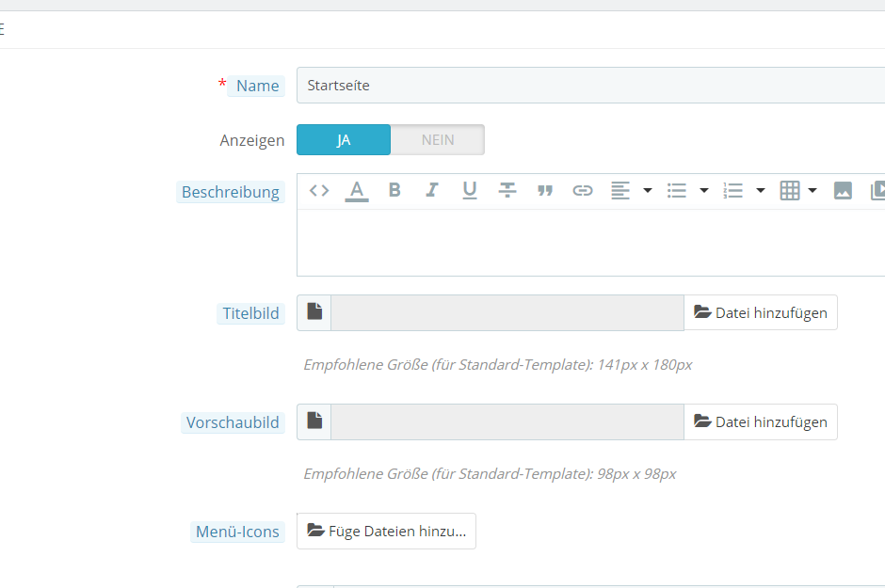This screenshot has width=885, height=588.
Task: Choose text color in Beschreibung toolbar
Action: 357,191
